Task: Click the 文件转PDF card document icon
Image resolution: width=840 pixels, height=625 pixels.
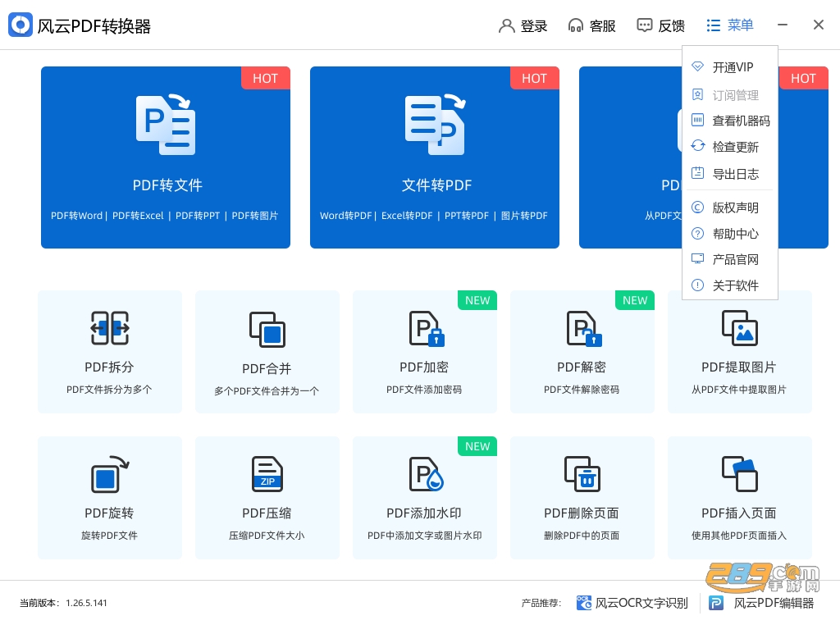Action: pos(435,124)
